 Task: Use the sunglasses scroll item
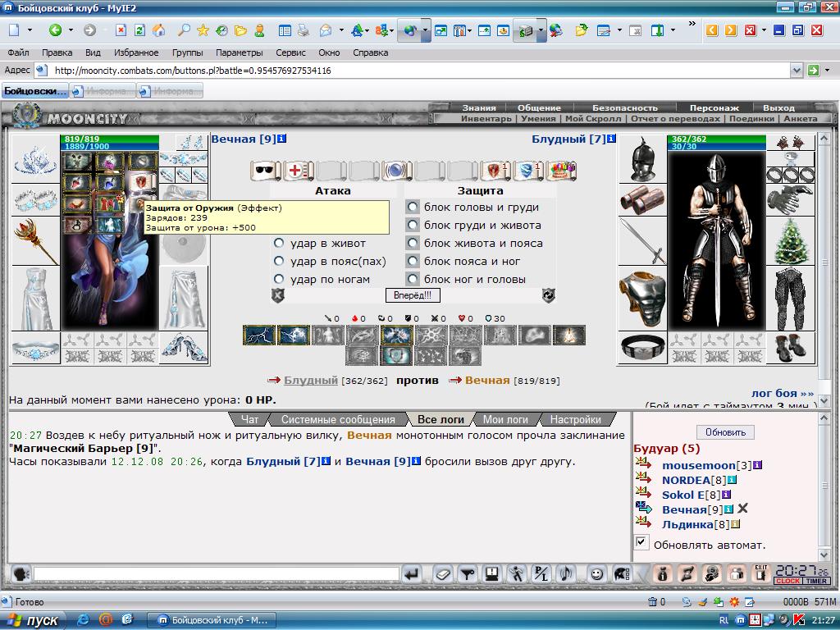[266, 171]
